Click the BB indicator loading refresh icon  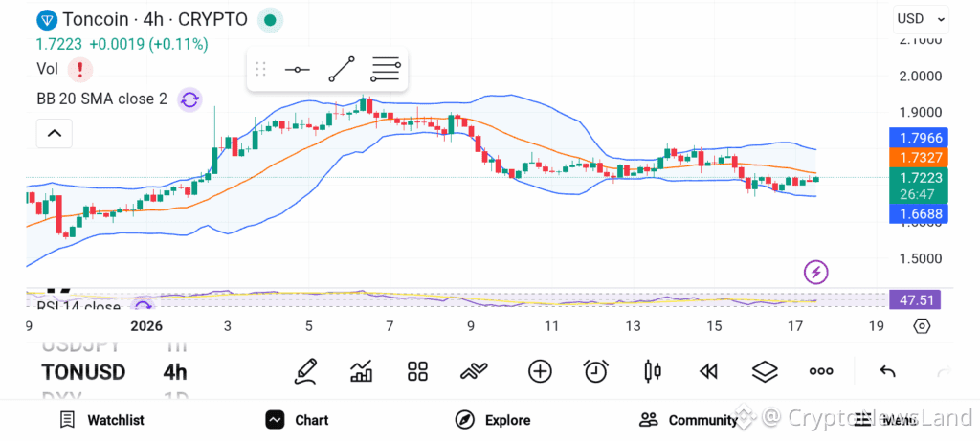(x=190, y=99)
